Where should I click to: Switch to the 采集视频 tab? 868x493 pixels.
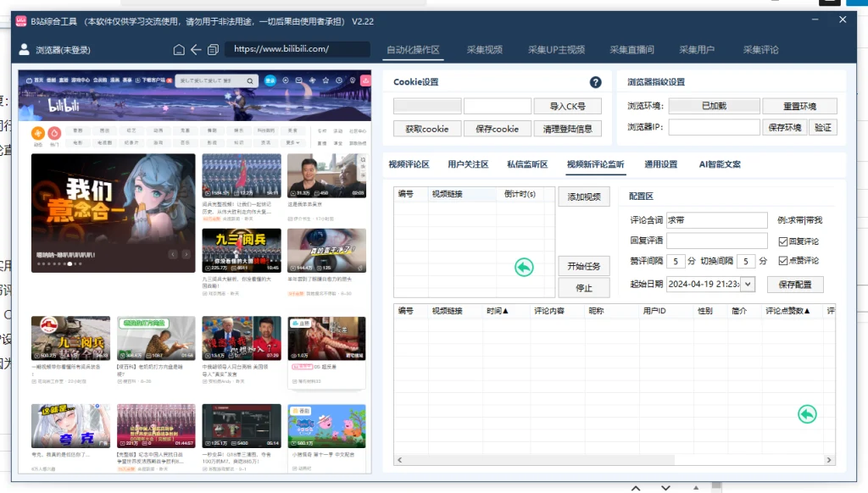click(484, 50)
